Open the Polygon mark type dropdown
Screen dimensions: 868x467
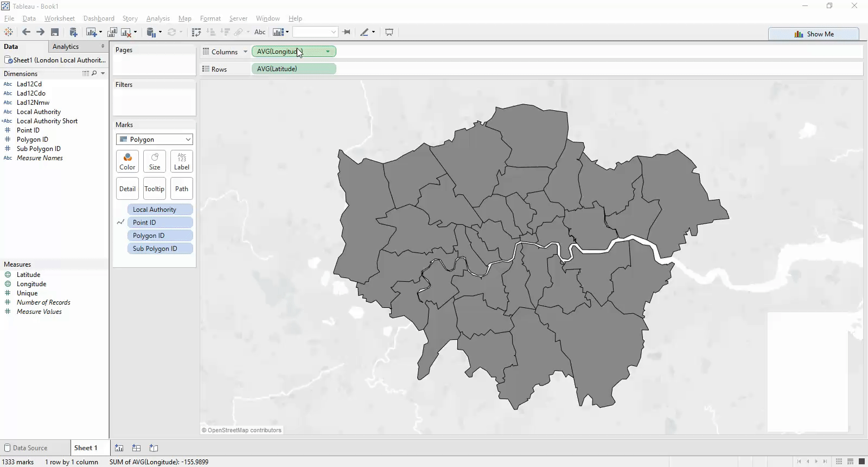(155, 140)
